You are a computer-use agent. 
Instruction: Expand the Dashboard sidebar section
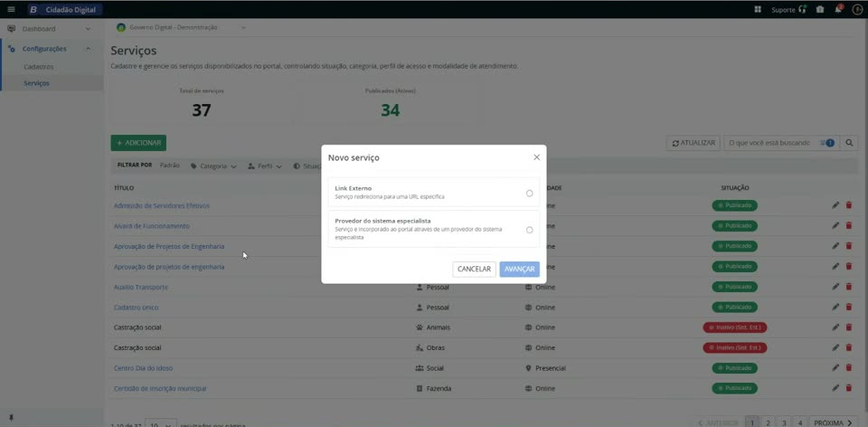tap(52, 29)
